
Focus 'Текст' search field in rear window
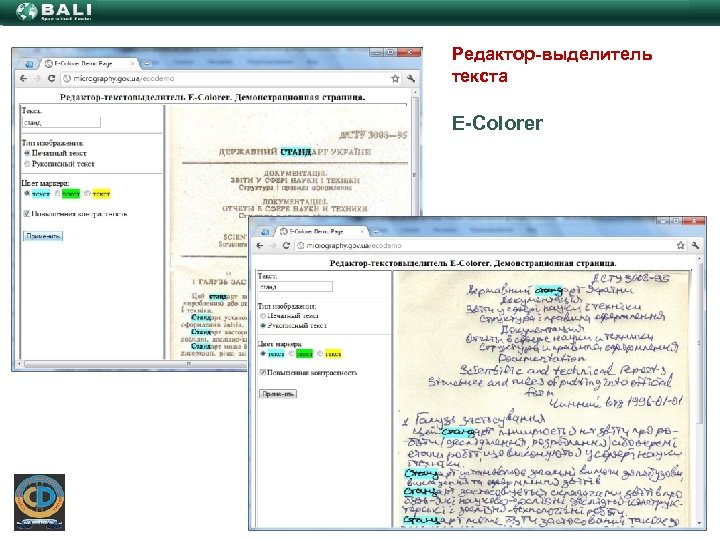tap(61, 122)
